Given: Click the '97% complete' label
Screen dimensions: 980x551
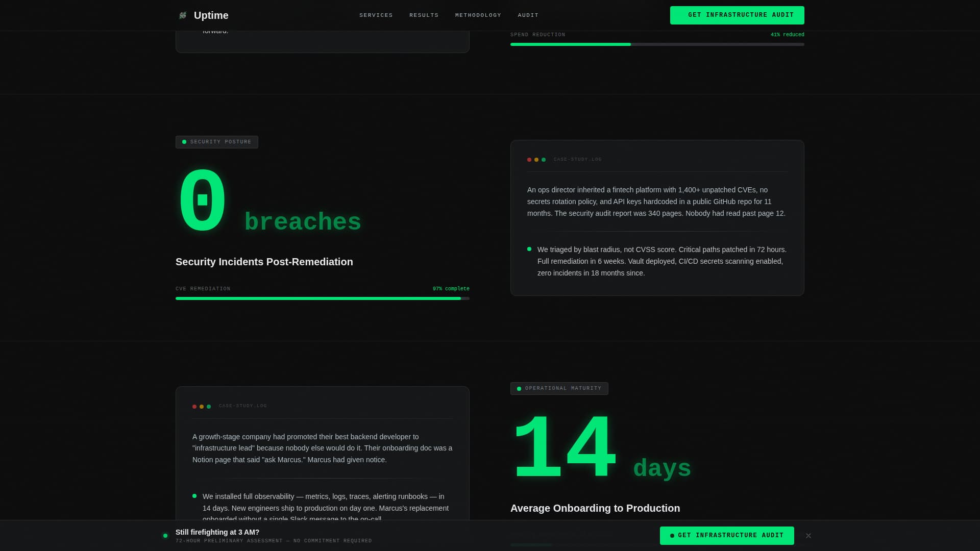Looking at the screenshot, I should click(x=451, y=289).
